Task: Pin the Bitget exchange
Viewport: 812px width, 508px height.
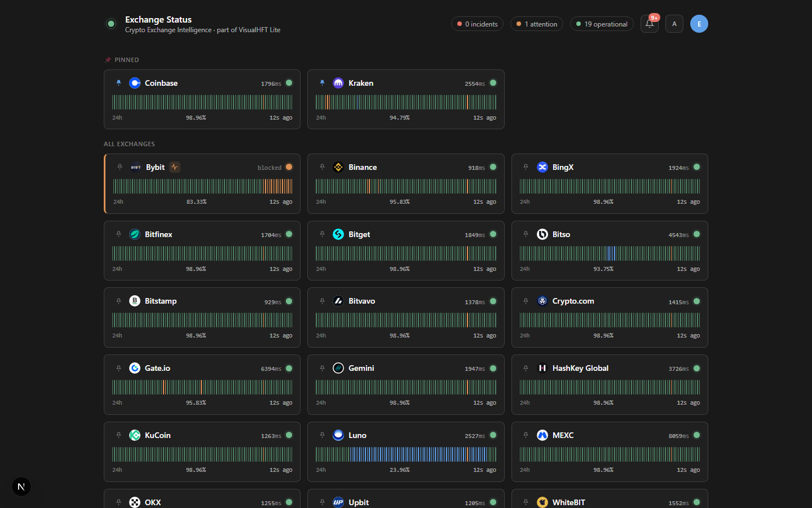Action: [x=322, y=234]
